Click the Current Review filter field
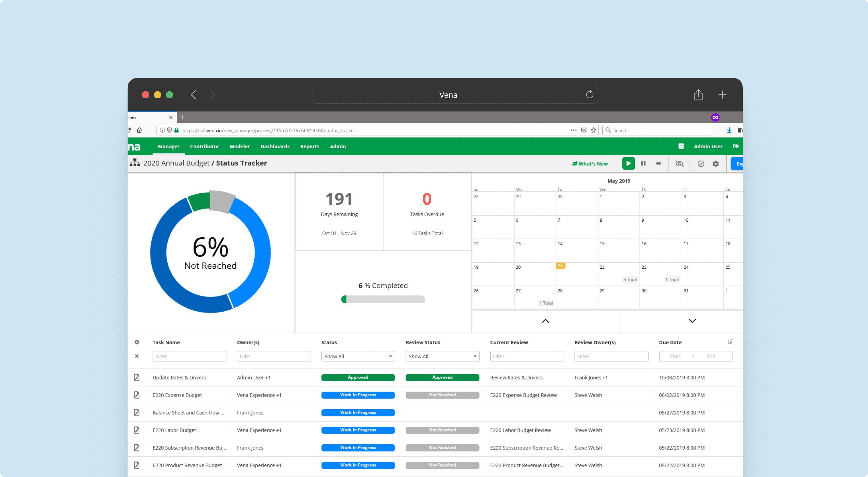This screenshot has height=477, width=868. 527,356
